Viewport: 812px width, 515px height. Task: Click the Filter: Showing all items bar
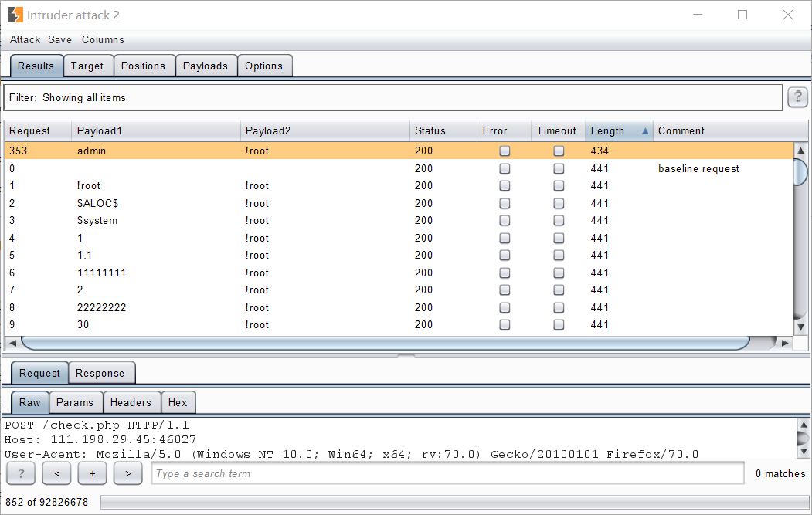(392, 97)
